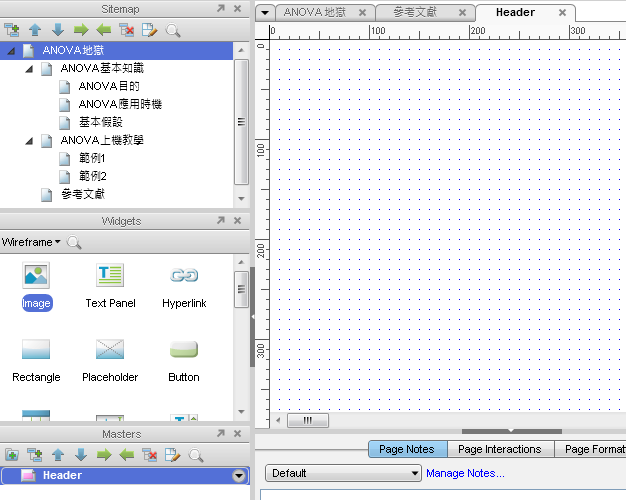
Task: Move master up in Masters toolbar
Action: (58, 455)
